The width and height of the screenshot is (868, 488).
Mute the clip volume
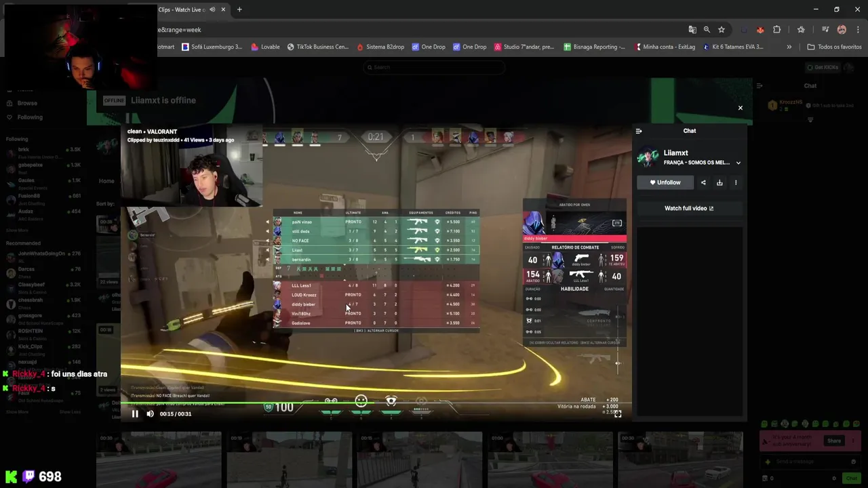point(150,413)
